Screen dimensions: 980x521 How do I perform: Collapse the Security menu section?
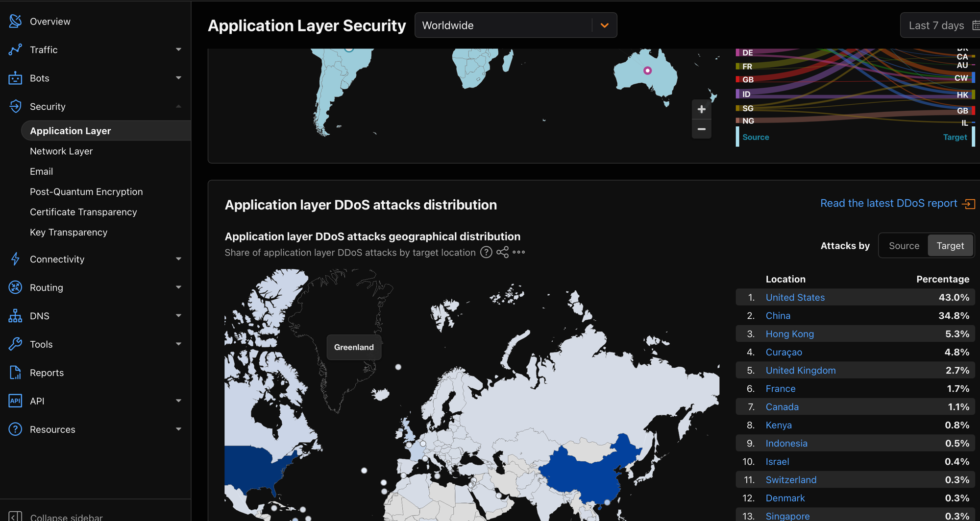pyautogui.click(x=178, y=106)
